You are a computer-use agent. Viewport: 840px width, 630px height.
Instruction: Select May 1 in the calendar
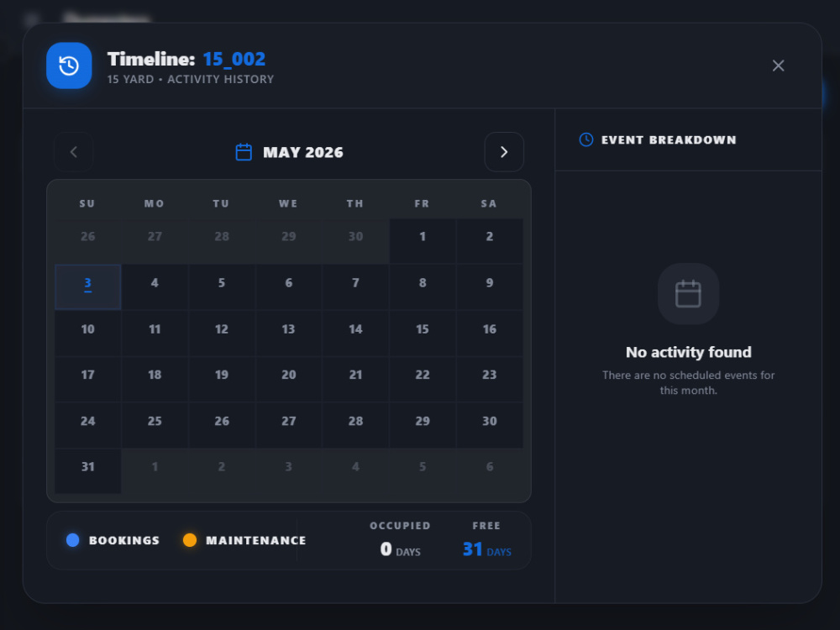[x=423, y=240]
